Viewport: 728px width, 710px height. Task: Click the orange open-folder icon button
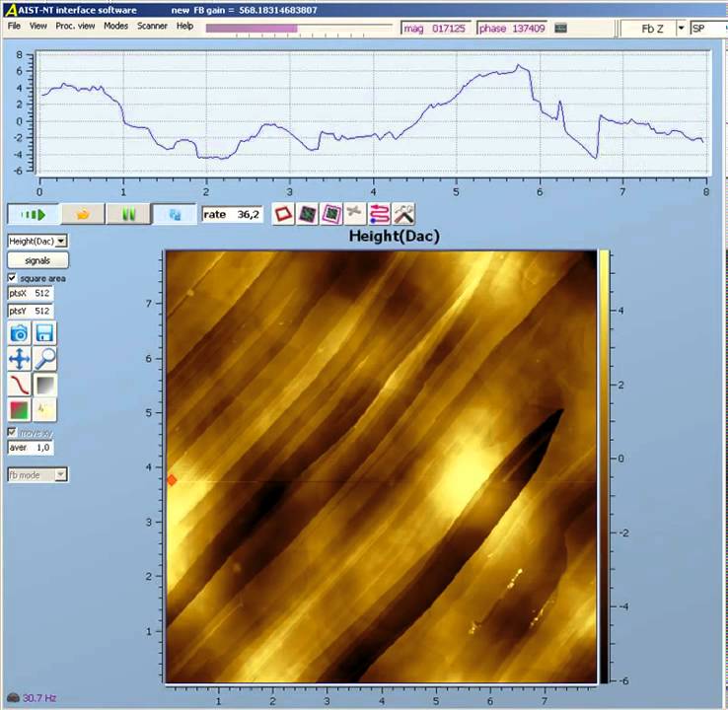click(x=83, y=214)
